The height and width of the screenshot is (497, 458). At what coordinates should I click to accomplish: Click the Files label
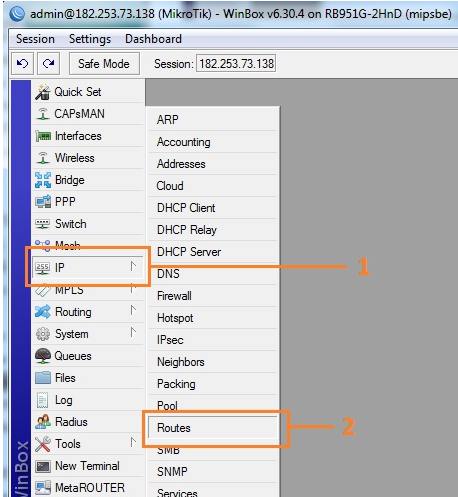[65, 378]
